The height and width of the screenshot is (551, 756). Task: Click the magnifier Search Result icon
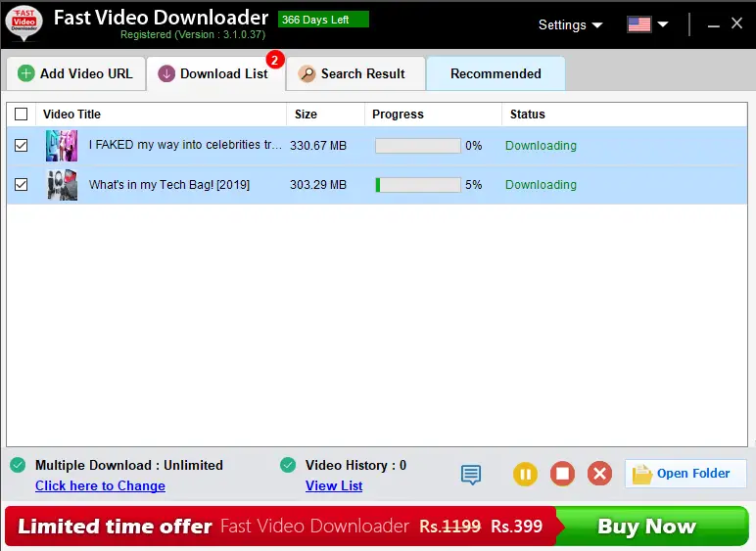pos(307,73)
